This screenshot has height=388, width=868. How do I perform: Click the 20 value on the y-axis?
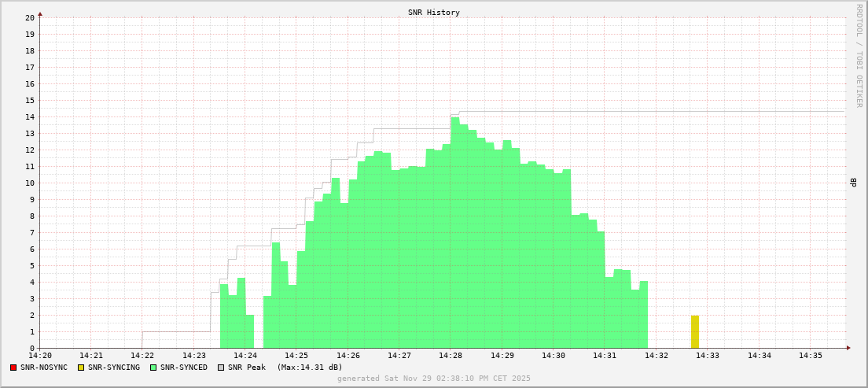click(30, 17)
